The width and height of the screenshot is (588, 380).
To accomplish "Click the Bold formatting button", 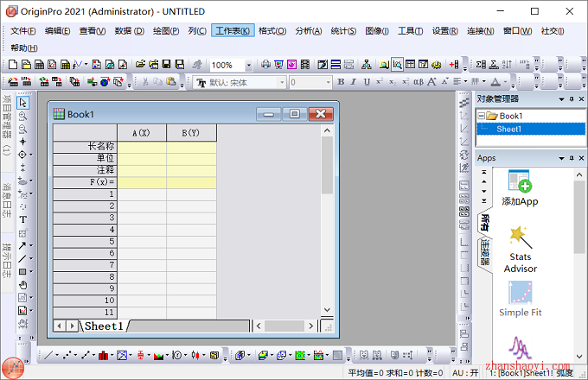I will point(341,82).
